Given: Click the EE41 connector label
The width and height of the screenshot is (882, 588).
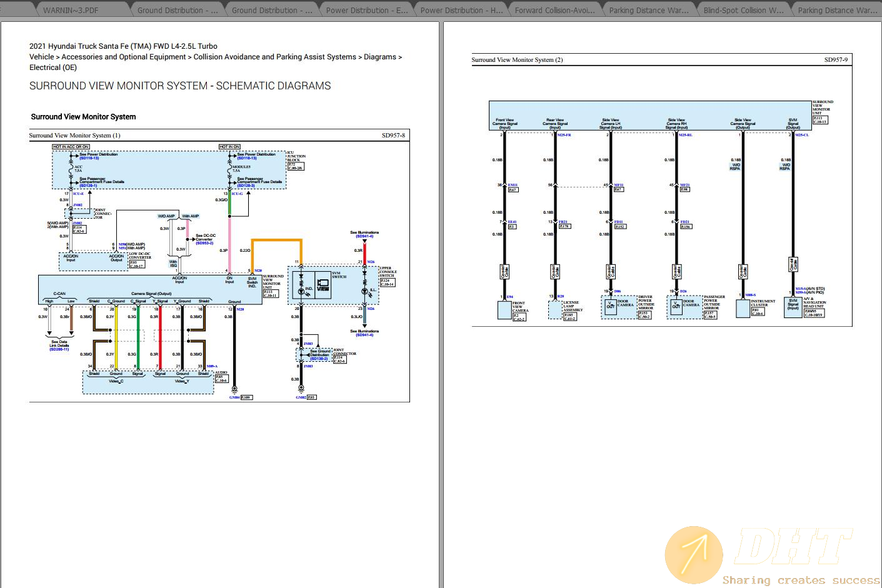Looking at the screenshot, I should coord(512,222).
